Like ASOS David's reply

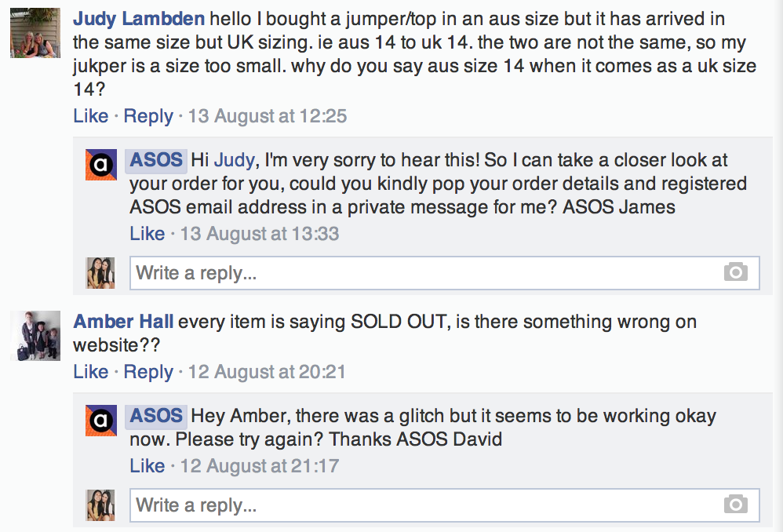point(147,466)
